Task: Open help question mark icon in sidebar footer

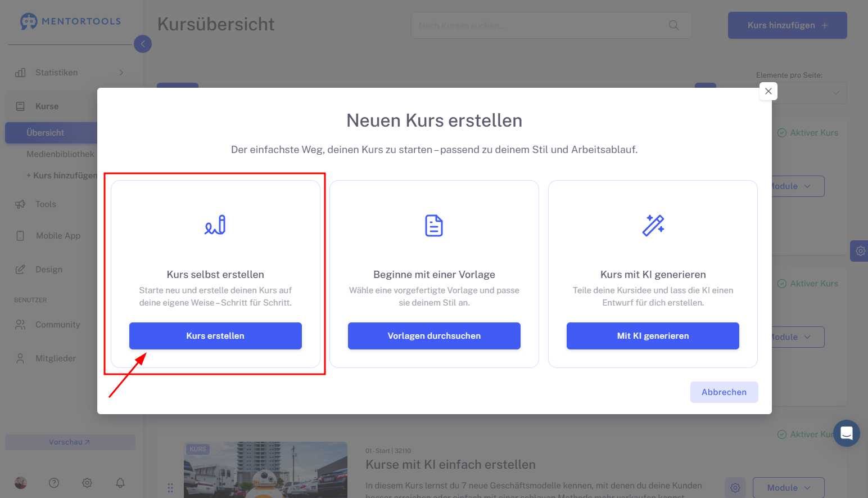Action: (54, 483)
